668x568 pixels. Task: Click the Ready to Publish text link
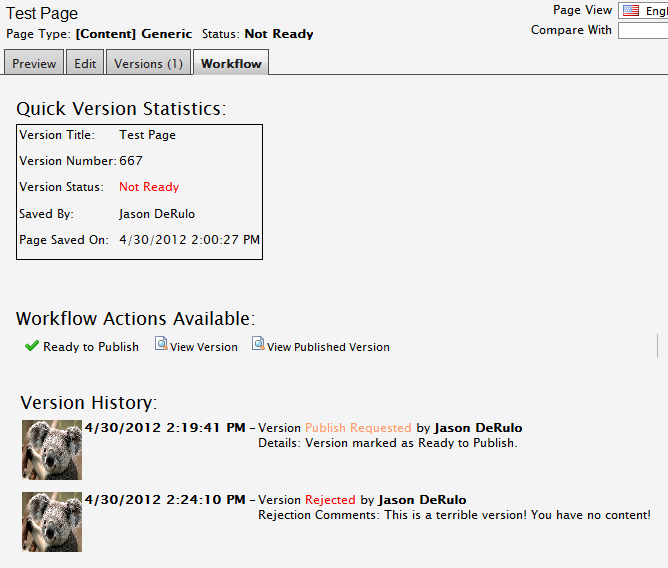(x=90, y=347)
